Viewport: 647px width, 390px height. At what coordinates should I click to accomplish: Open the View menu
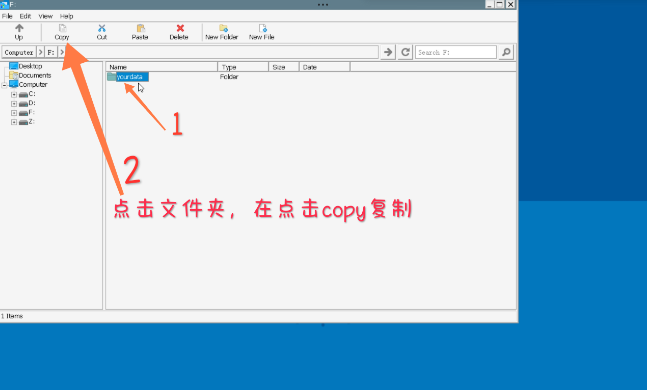pyautogui.click(x=45, y=16)
